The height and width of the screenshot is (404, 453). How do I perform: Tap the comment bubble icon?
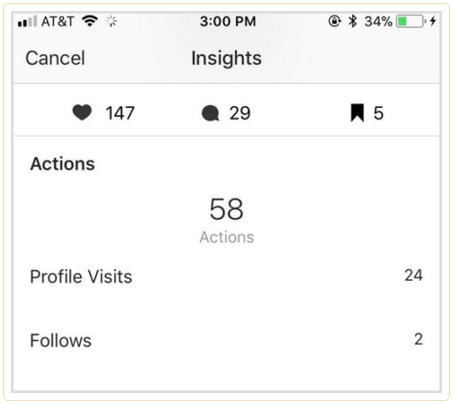[210, 113]
